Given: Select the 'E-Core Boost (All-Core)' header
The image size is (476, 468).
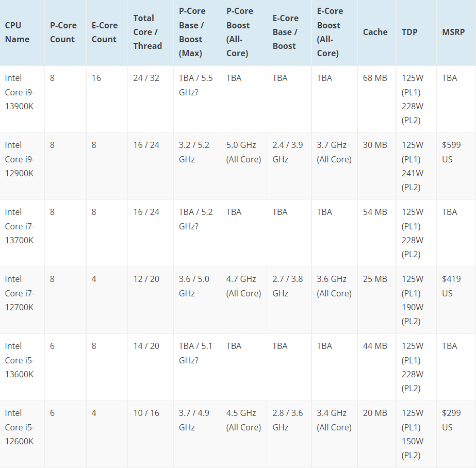Looking at the screenshot, I should pos(330,32).
